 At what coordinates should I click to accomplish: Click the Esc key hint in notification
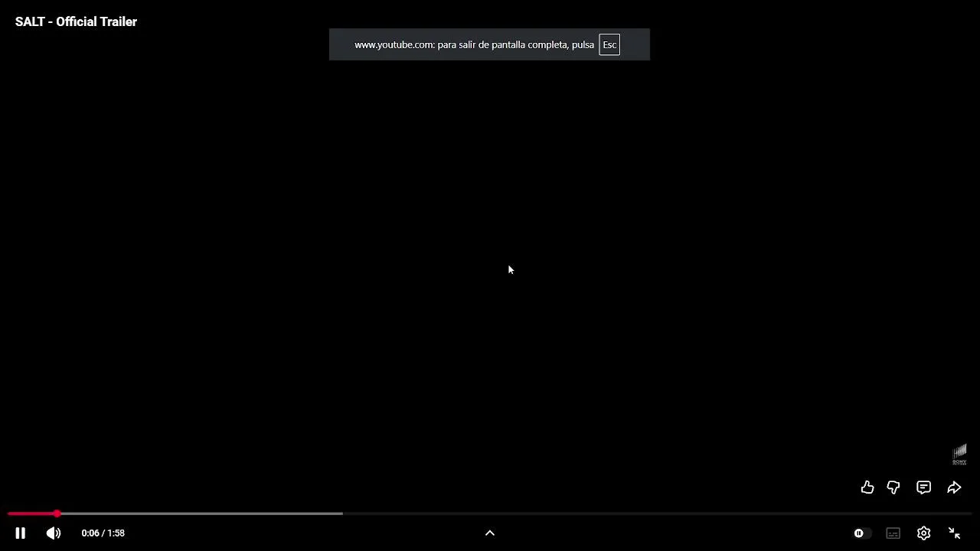(609, 44)
